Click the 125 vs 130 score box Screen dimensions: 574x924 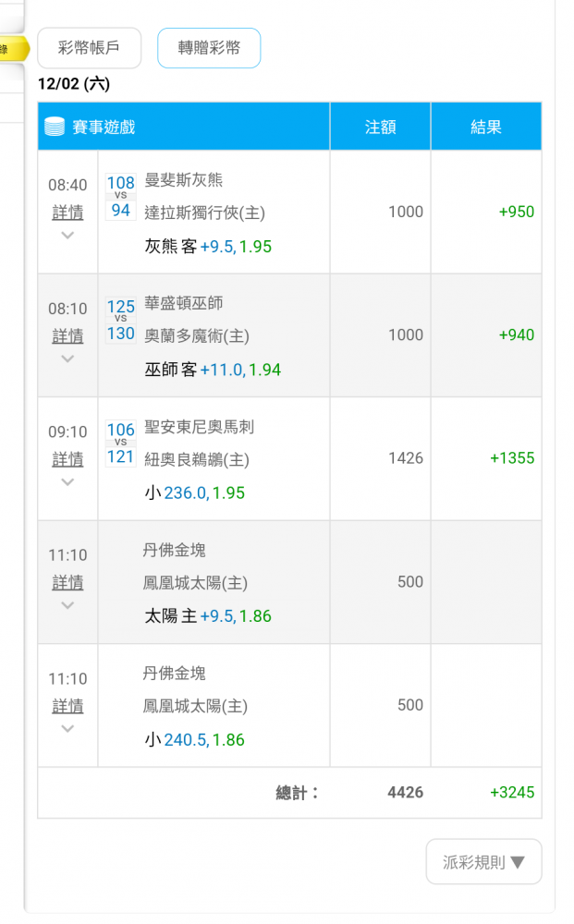(120, 320)
